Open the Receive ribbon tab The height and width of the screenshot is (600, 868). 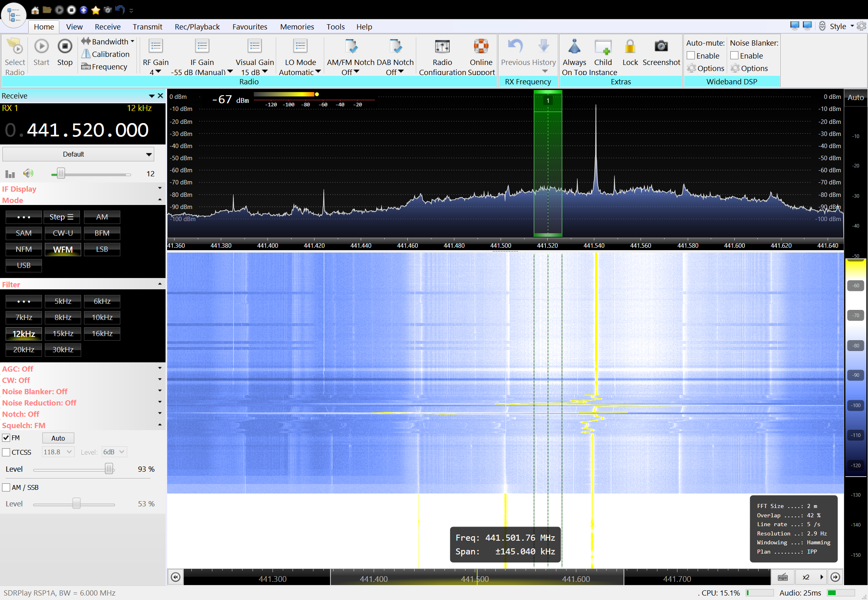tap(107, 27)
